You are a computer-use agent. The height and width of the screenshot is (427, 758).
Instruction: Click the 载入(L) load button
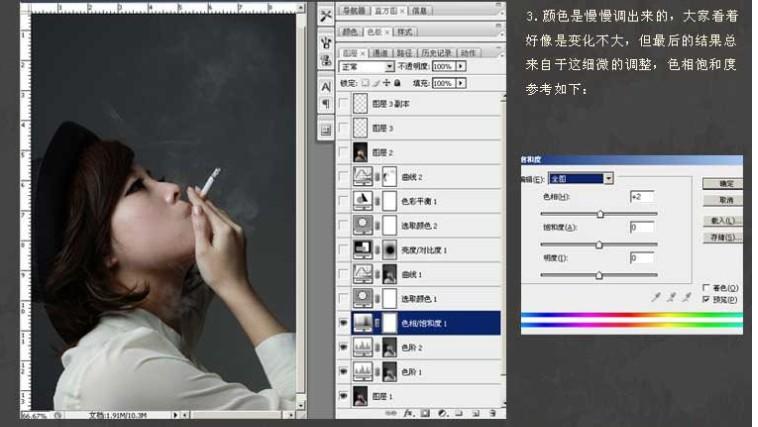[723, 221]
